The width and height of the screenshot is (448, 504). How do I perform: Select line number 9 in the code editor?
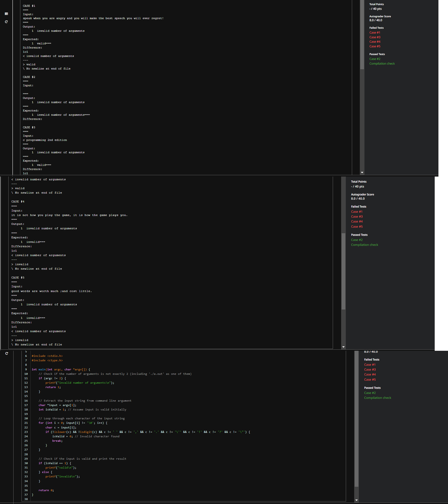tap(26, 369)
